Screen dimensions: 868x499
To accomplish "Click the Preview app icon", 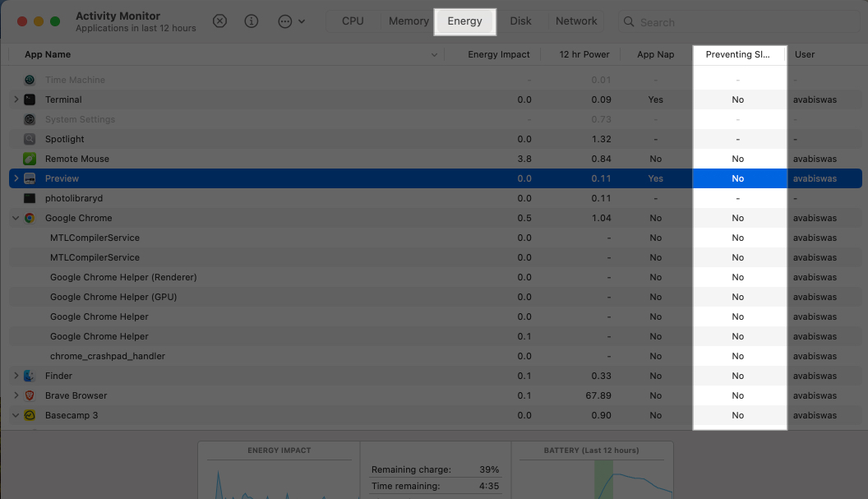I will coord(30,178).
